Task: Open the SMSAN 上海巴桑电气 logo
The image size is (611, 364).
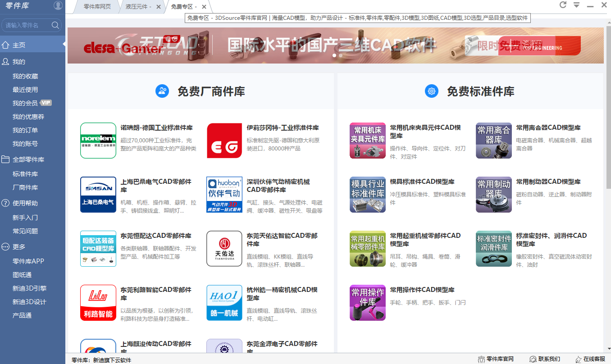Action: tap(98, 195)
